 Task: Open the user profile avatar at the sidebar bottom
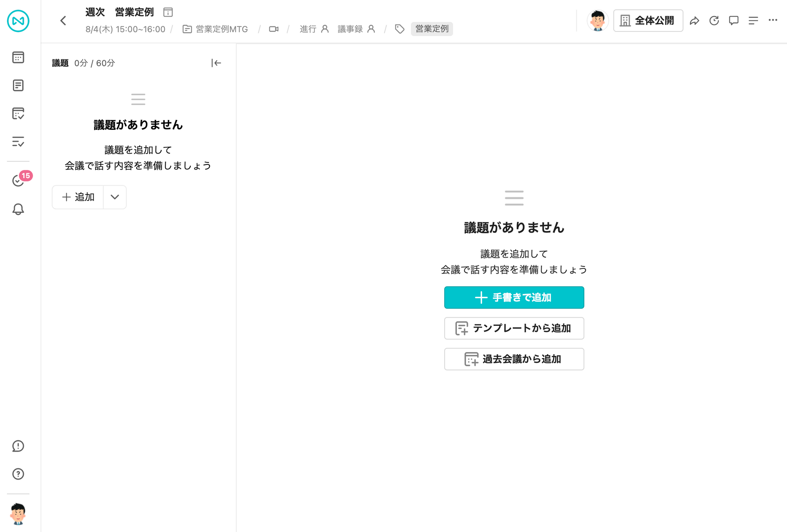(x=18, y=514)
